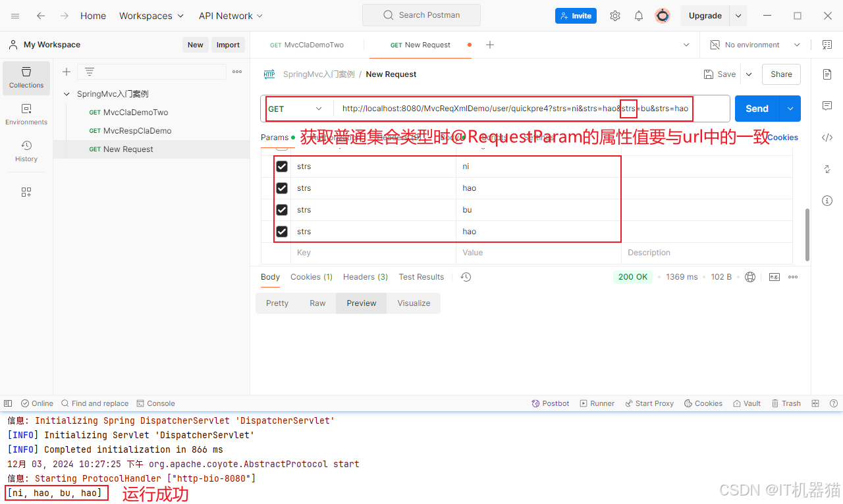Switch response view to Pretty

[x=277, y=303]
